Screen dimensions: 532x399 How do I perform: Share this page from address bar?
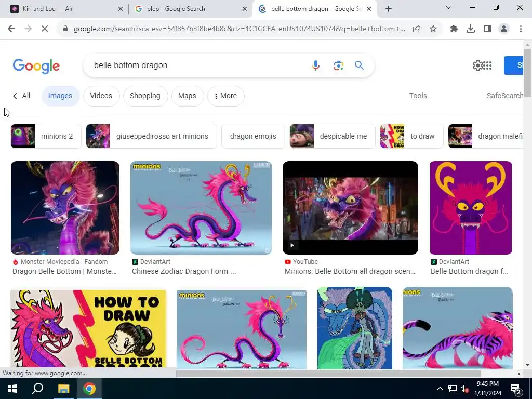tap(417, 29)
